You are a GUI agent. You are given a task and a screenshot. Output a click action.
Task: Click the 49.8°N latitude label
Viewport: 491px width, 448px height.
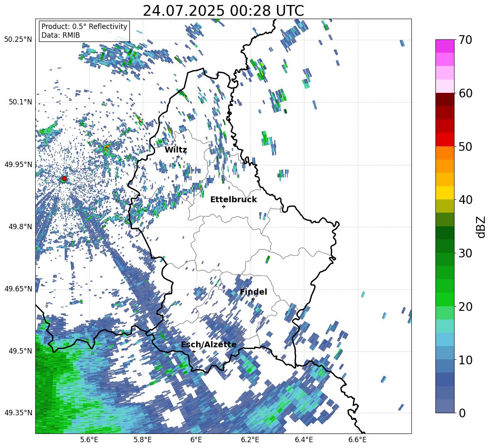click(20, 227)
